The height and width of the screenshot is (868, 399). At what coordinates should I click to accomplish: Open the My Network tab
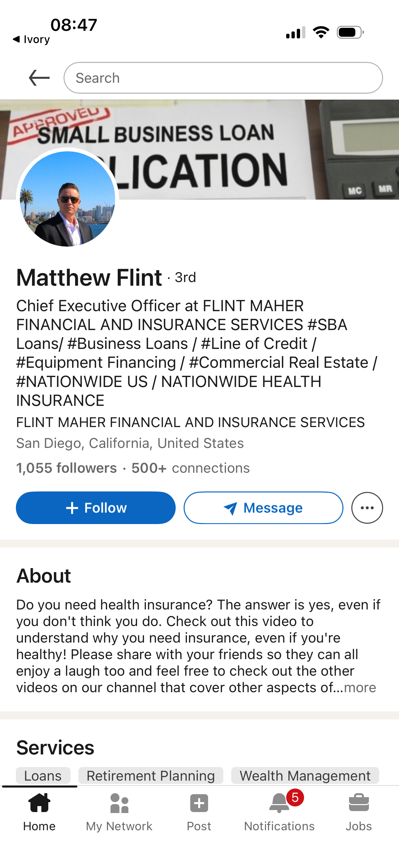click(x=119, y=812)
